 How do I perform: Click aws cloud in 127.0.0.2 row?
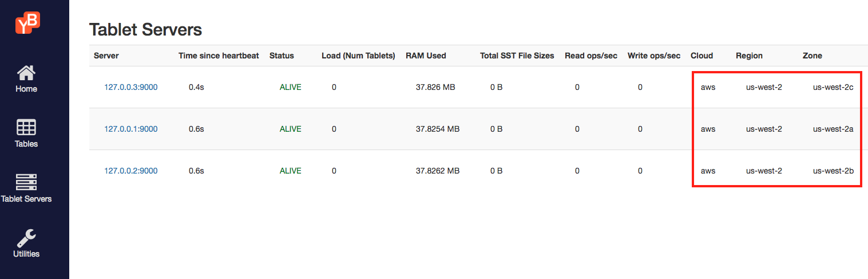[x=708, y=171]
